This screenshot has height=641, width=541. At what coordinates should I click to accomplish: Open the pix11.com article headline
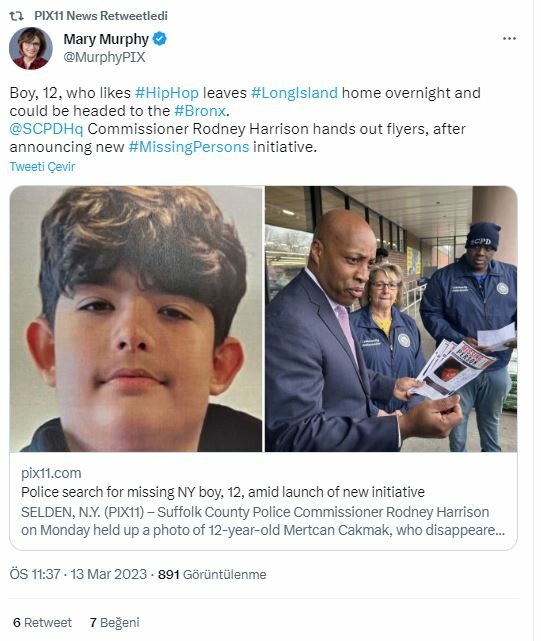(x=223, y=492)
